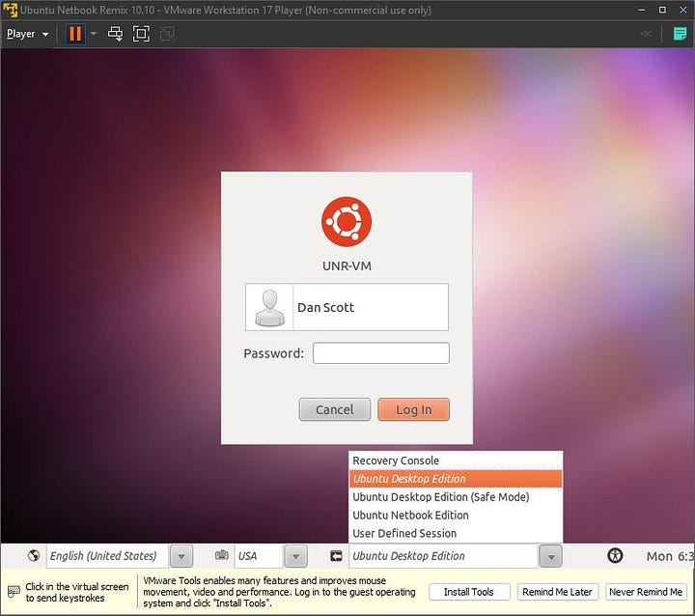Click the Log In button
Viewport: 695px width, 616px height.
(413, 409)
